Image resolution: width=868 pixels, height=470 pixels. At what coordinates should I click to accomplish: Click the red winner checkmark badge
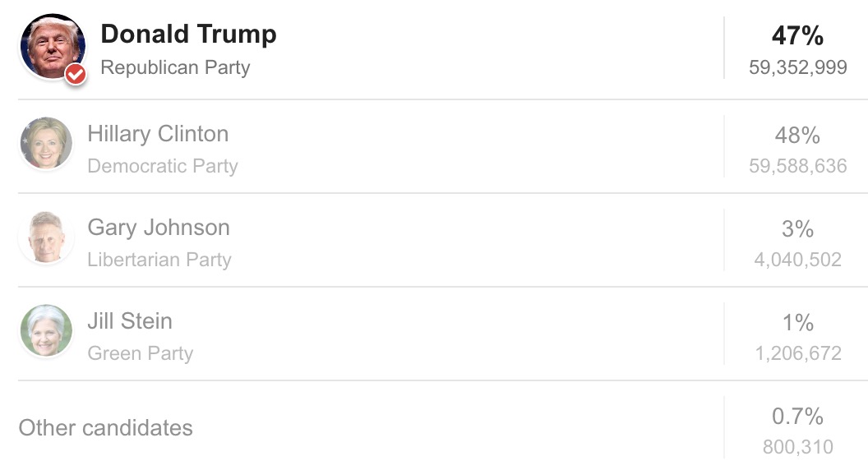pyautogui.click(x=76, y=75)
